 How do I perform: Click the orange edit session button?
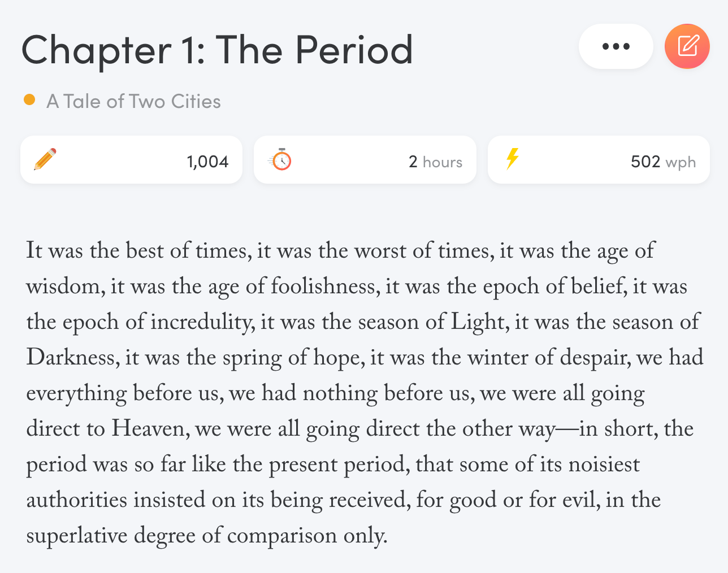(x=687, y=46)
